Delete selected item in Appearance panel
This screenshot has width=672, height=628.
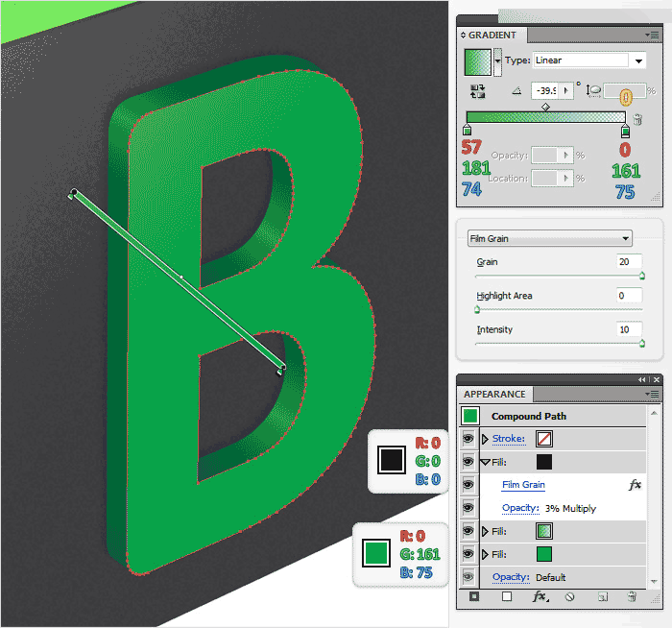pyautogui.click(x=632, y=596)
